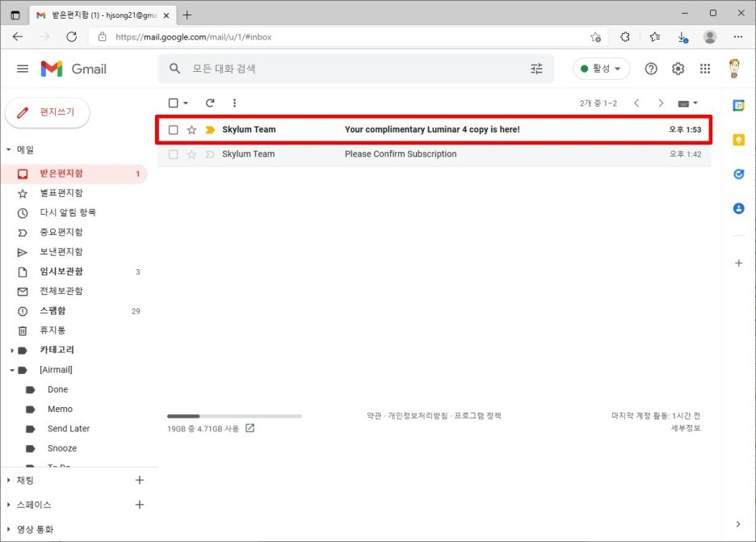
Task: Tick the select-all checkbox in the toolbar
Action: (173, 103)
